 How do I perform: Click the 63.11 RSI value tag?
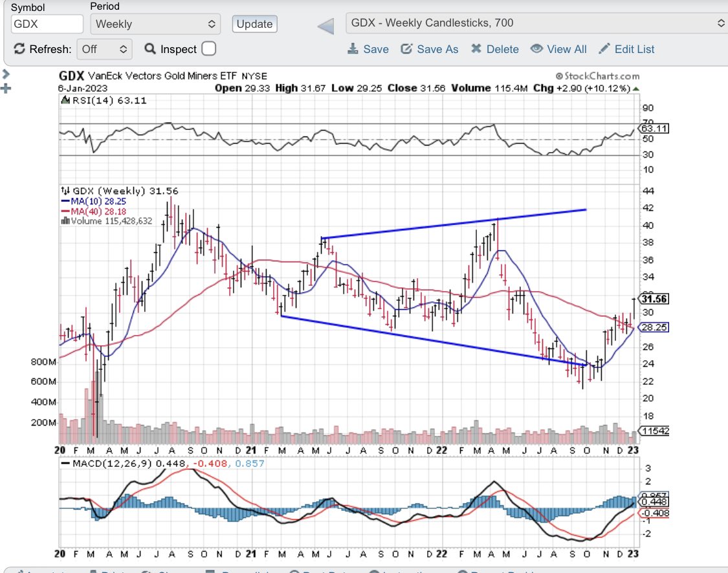pos(654,129)
